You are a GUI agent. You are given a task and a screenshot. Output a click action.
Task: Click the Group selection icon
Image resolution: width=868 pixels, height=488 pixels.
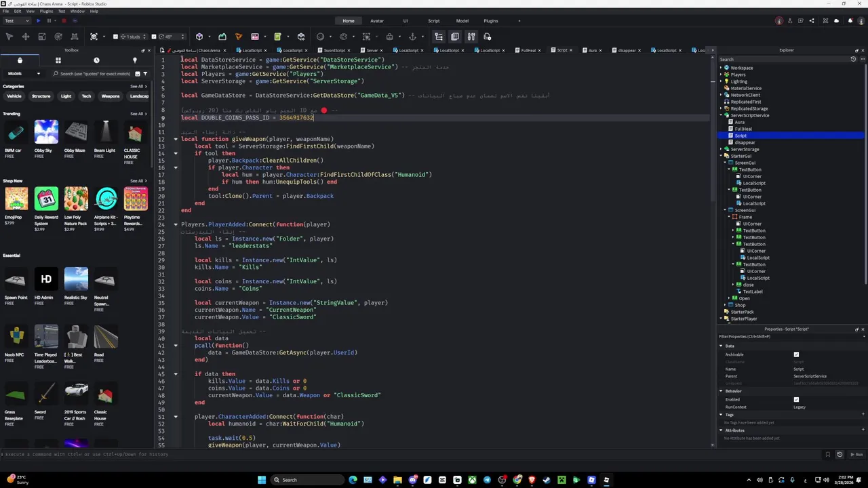[x=367, y=37]
